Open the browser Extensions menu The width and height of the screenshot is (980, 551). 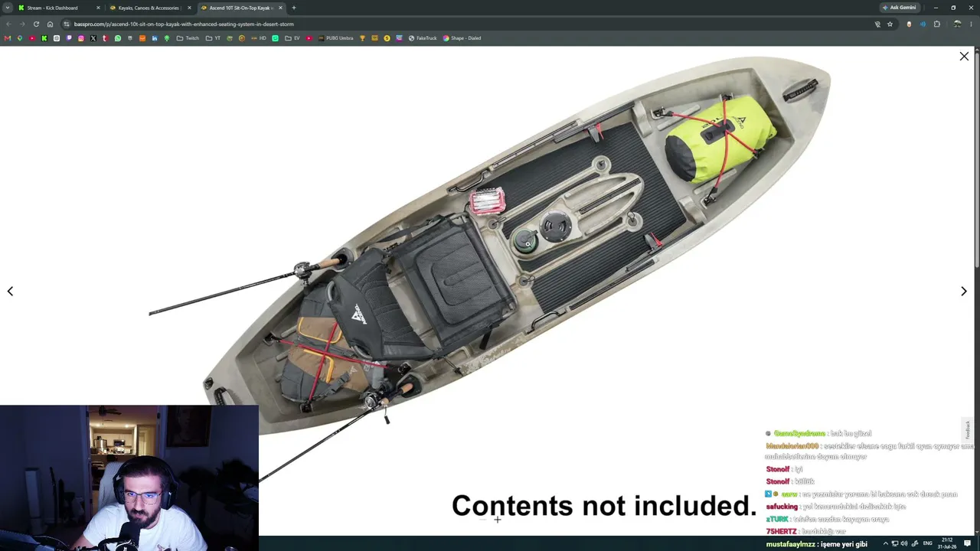[x=936, y=24]
